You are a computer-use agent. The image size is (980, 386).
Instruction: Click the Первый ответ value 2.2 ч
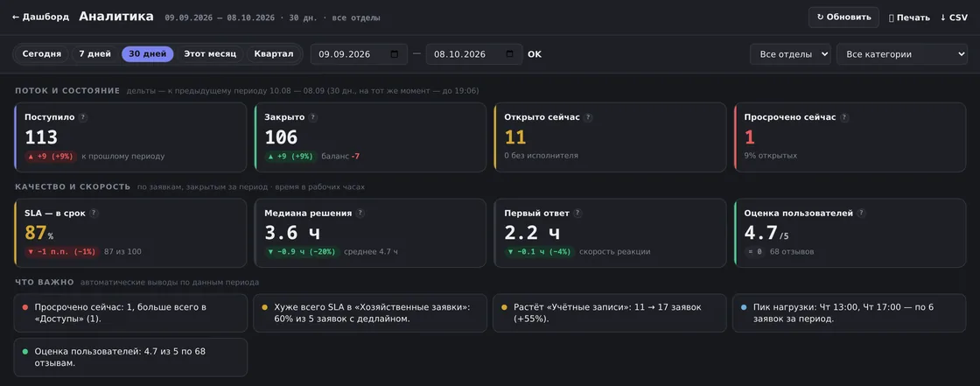533,234
